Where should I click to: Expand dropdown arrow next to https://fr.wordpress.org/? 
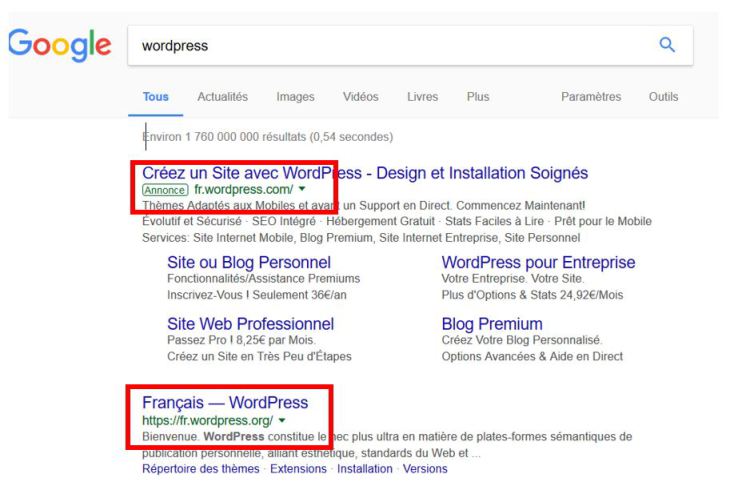pos(282,421)
